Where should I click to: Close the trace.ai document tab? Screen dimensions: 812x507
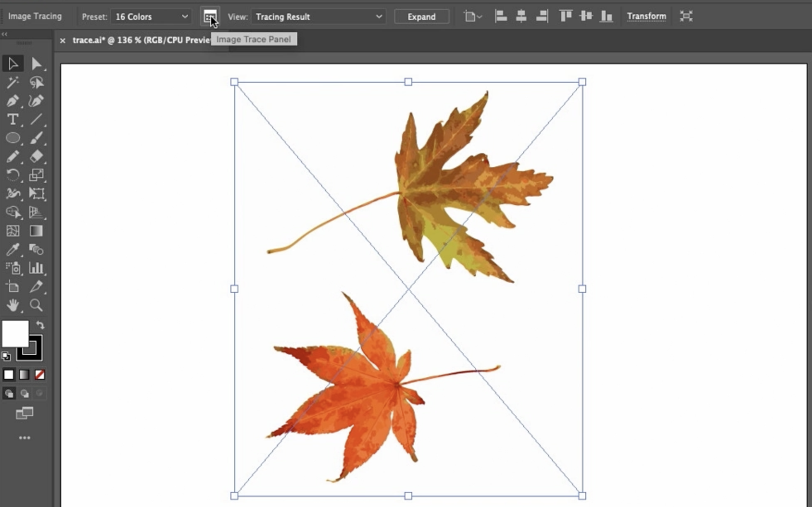[62, 41]
